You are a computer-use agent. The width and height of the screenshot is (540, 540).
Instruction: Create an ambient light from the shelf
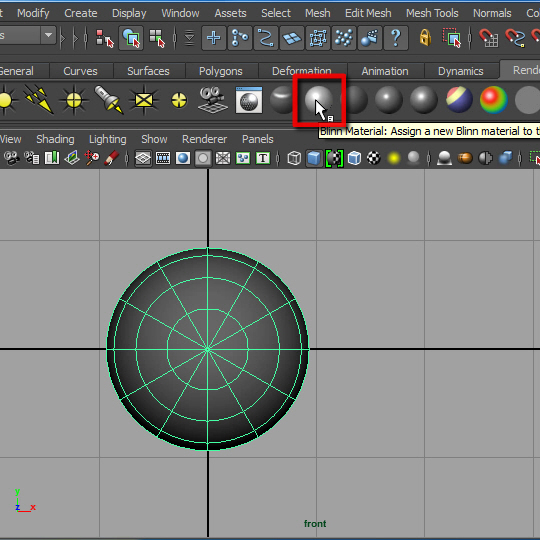coord(6,100)
